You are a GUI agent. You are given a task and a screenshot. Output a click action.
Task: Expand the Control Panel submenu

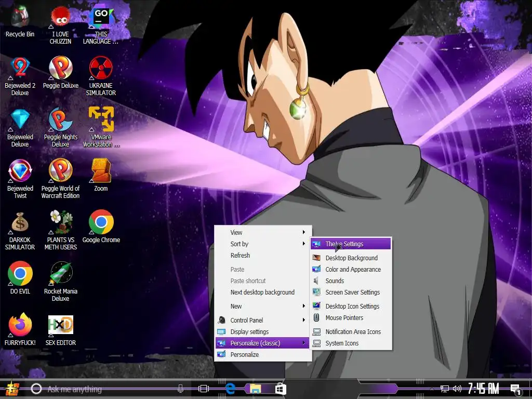(x=263, y=320)
